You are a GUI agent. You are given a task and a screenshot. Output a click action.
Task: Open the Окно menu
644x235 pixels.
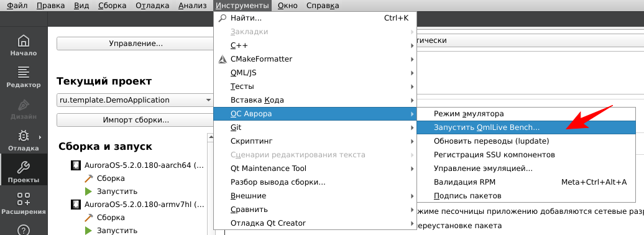[x=287, y=6]
